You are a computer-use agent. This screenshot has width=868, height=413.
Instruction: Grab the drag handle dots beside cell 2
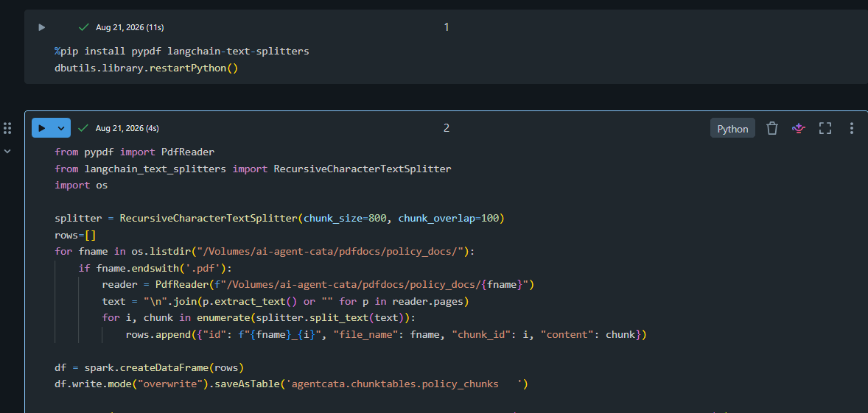7,128
